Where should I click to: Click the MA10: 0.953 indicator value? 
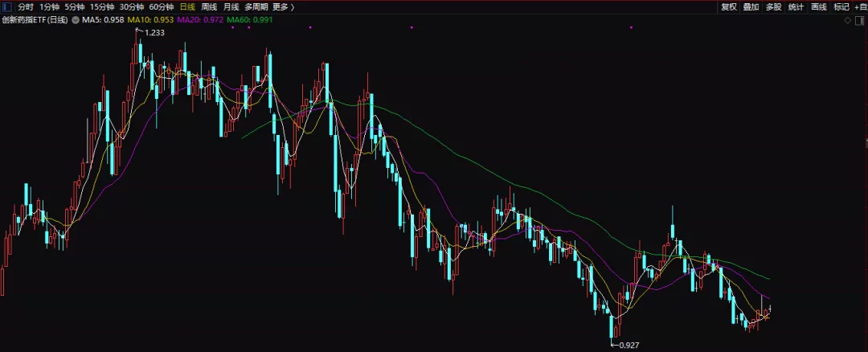coord(150,20)
